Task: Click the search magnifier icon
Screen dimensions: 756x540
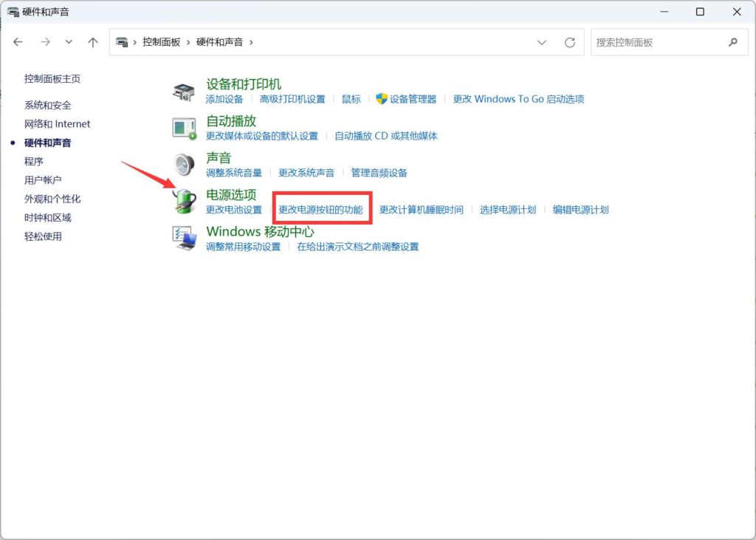Action: click(732, 43)
